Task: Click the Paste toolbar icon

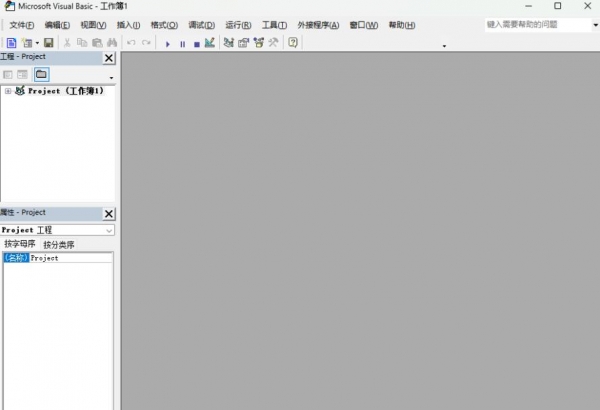Action: 97,43
